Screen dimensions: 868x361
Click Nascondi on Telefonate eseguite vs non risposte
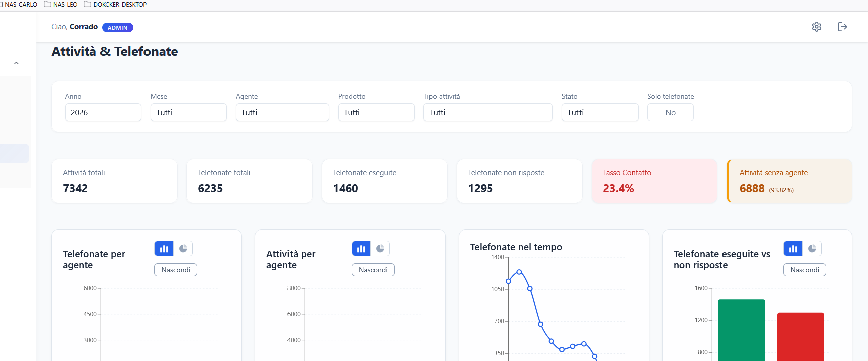[x=805, y=270]
